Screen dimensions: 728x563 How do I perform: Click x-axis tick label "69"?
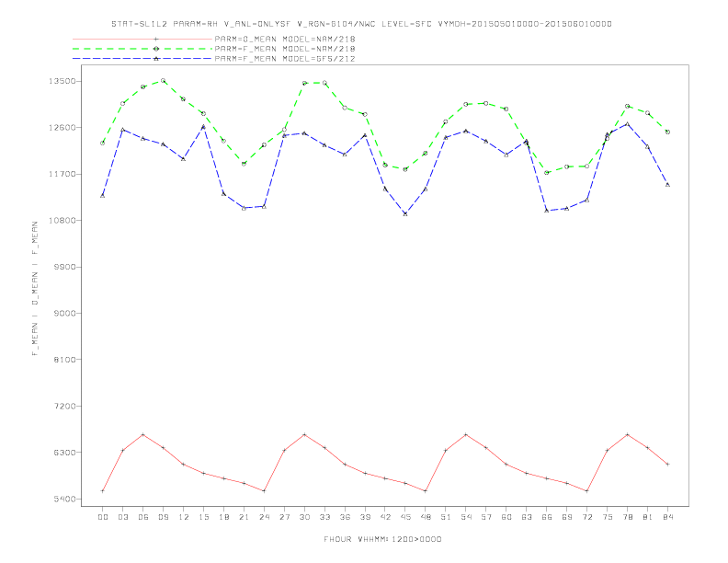tap(567, 517)
